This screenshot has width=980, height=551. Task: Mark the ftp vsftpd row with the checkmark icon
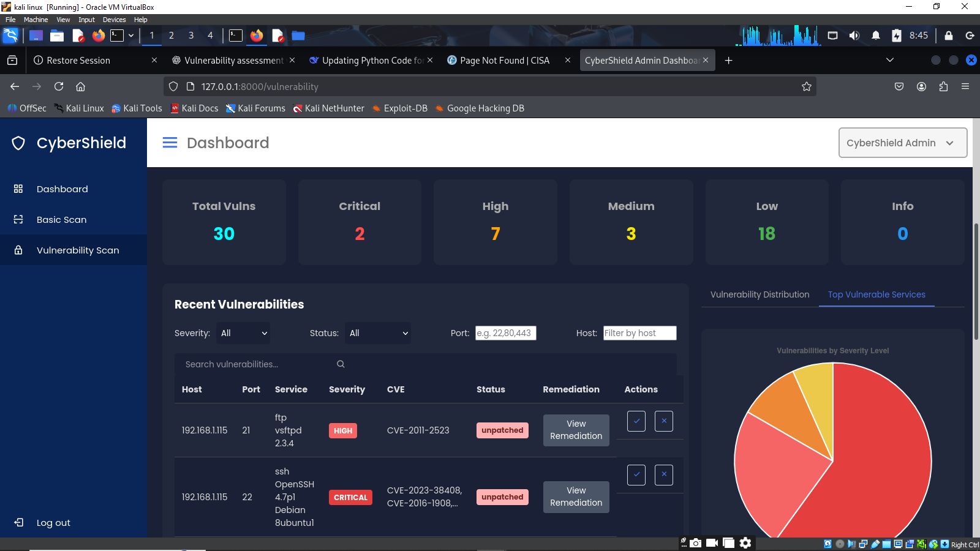(636, 421)
